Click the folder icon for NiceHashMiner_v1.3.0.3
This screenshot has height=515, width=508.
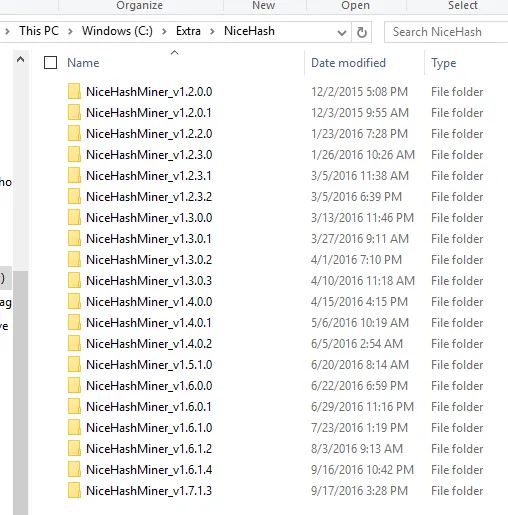tap(74, 280)
